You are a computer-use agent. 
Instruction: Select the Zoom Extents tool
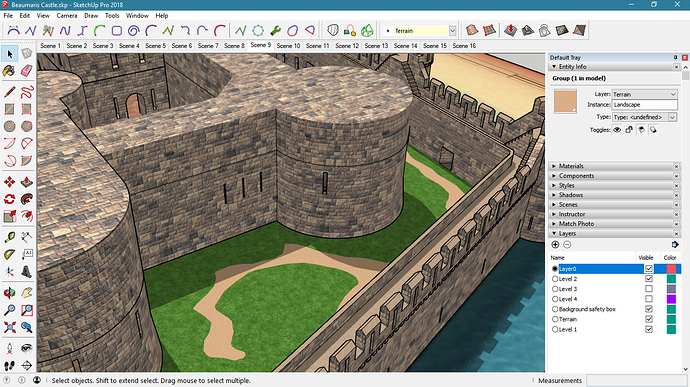9,327
